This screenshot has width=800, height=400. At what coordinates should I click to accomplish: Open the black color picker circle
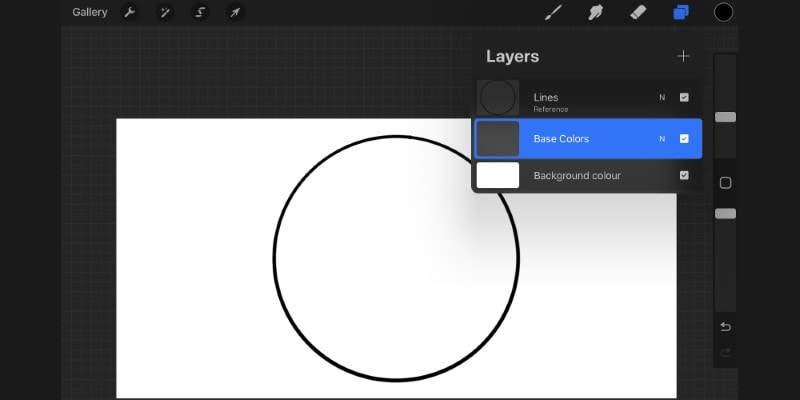pos(723,12)
